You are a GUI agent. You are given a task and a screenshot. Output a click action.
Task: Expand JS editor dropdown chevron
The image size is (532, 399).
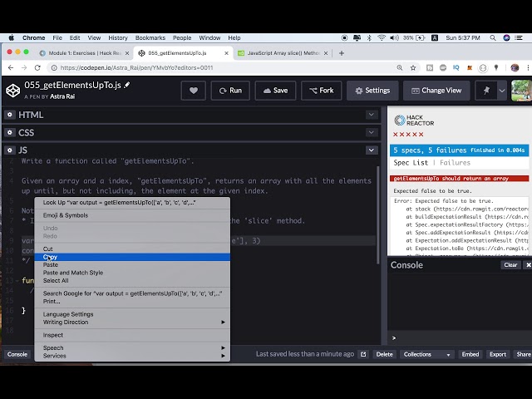tap(372, 150)
